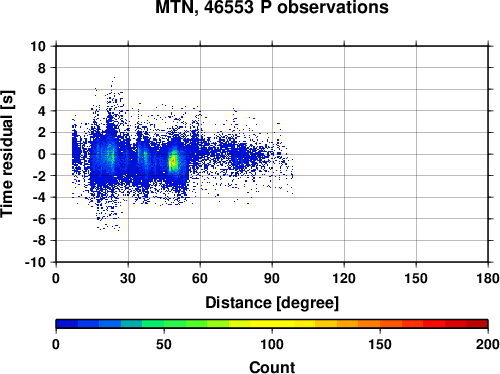Click the dark red end of color bar
This screenshot has height=374, width=500.
477,324
